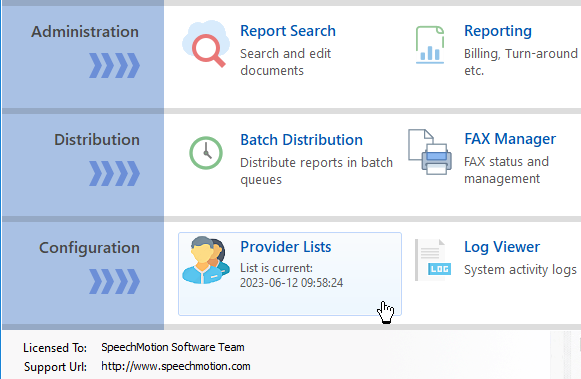Image resolution: width=581 pixels, height=379 pixels.
Task: Select the Distribution section label
Action: tap(97, 140)
